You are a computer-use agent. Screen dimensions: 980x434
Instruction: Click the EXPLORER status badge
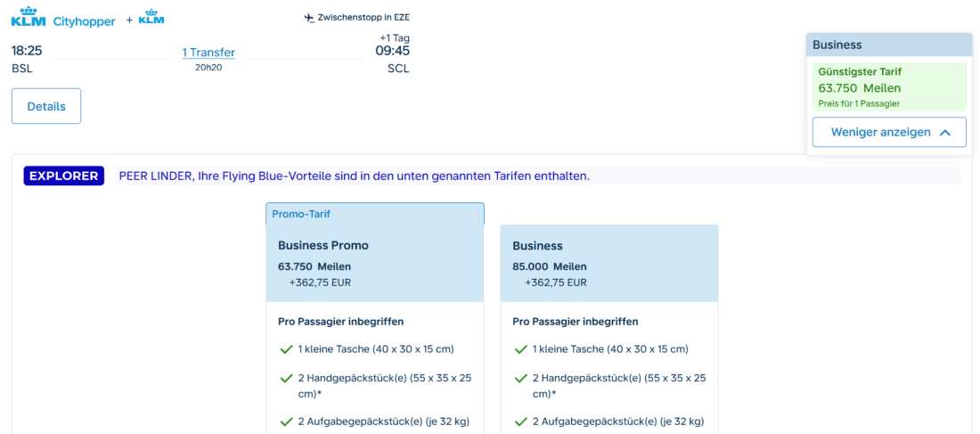coord(64,176)
